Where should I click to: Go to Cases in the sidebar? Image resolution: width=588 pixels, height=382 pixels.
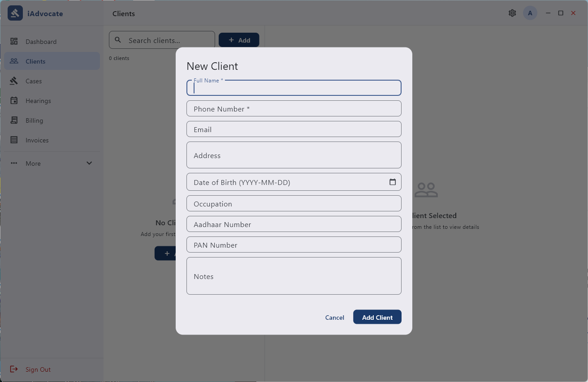tap(52, 81)
